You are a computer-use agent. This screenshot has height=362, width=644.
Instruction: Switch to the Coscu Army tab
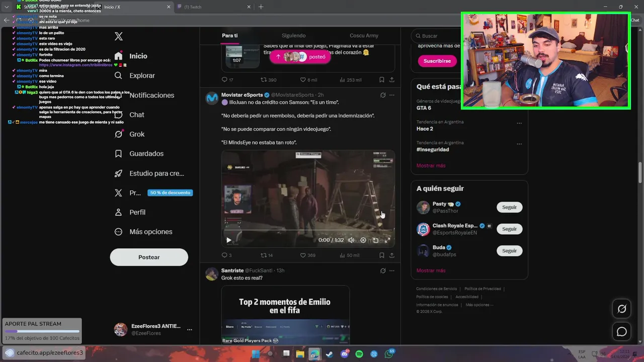364,36
